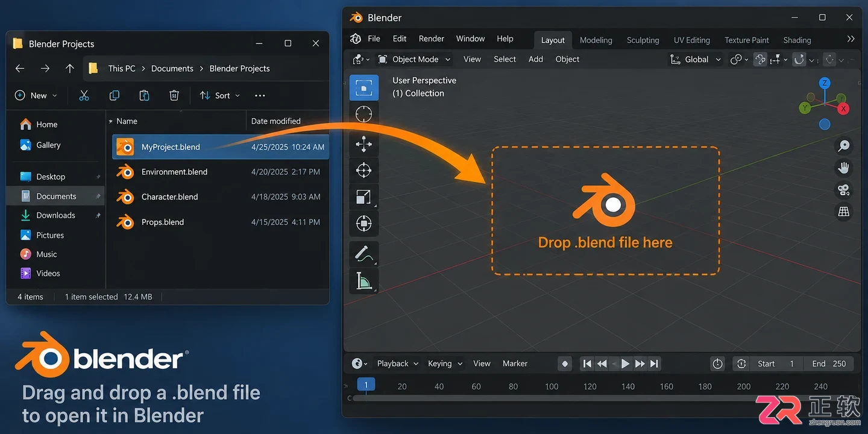The image size is (868, 434).
Task: Switch perspective/orthographic grid icon
Action: click(x=844, y=212)
